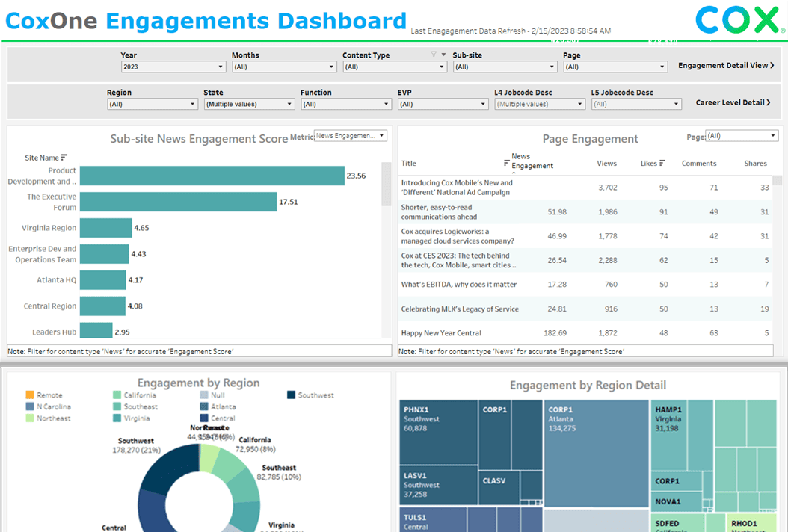
Task: Open the Metric dropdown for News Engagement
Action: point(351,136)
